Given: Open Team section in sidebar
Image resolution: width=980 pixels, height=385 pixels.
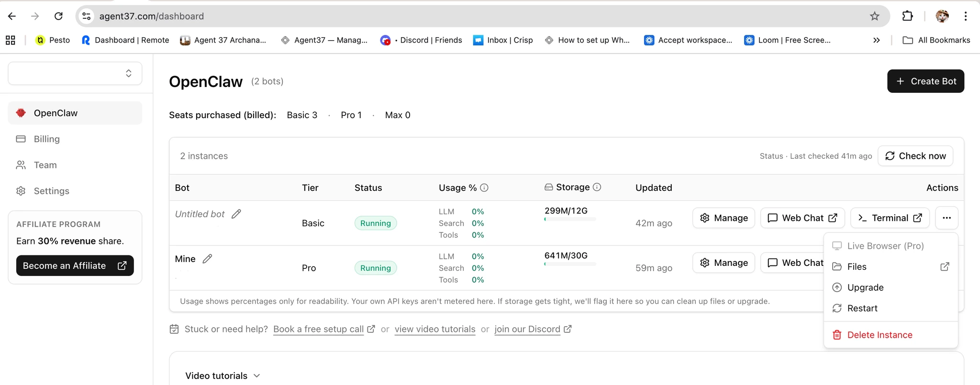Looking at the screenshot, I should (75, 165).
